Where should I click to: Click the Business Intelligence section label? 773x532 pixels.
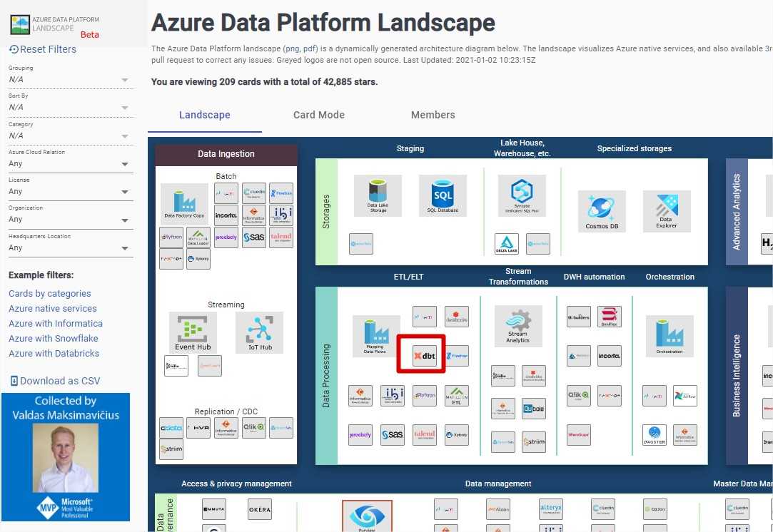(x=737, y=375)
